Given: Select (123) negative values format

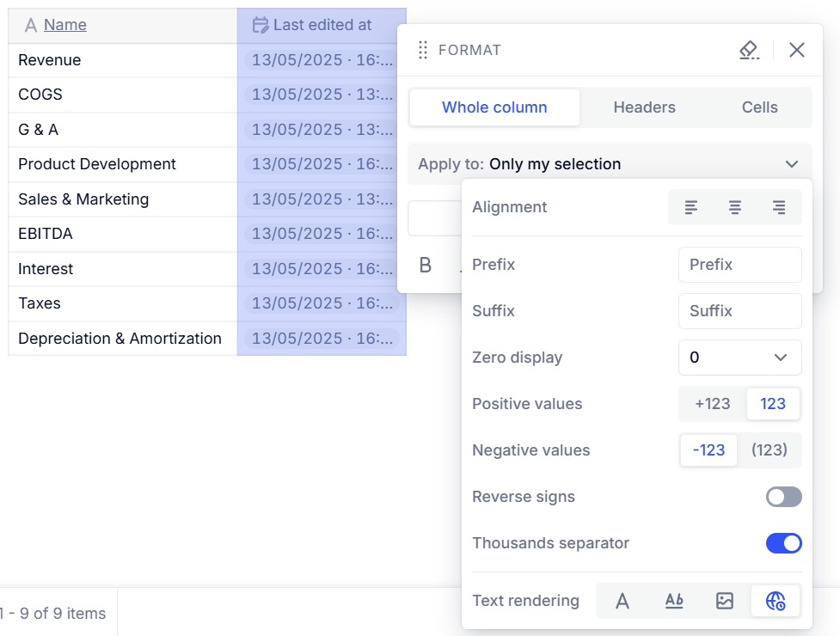Looking at the screenshot, I should pos(769,450).
